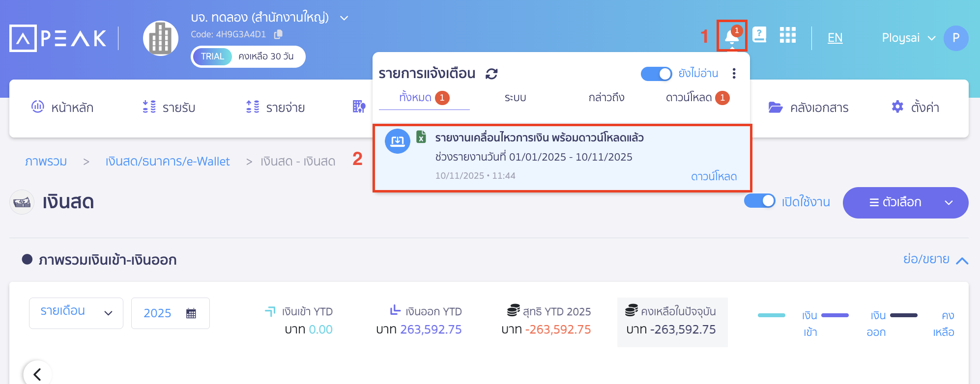The height and width of the screenshot is (384, 980).
Task: Refresh the notification list
Action: [x=491, y=74]
